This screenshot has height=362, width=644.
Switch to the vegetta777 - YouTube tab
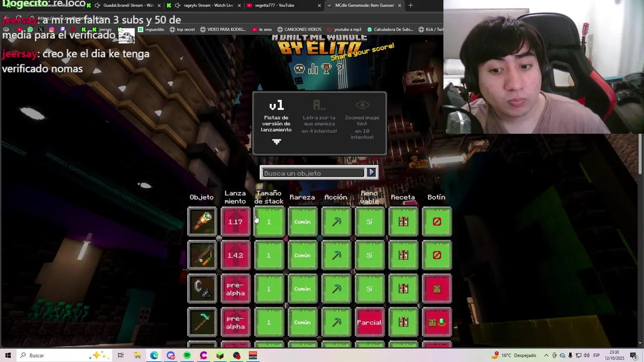pos(284,6)
